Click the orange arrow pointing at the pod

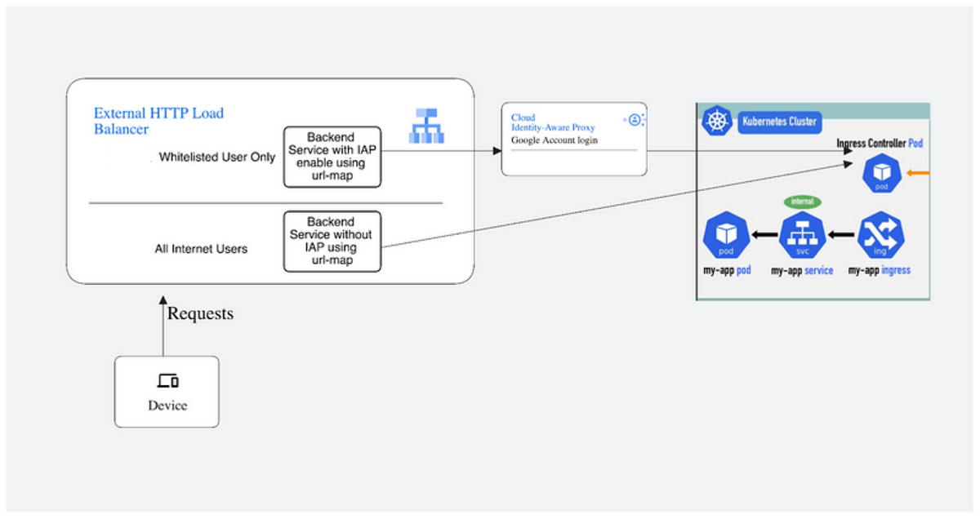[919, 174]
